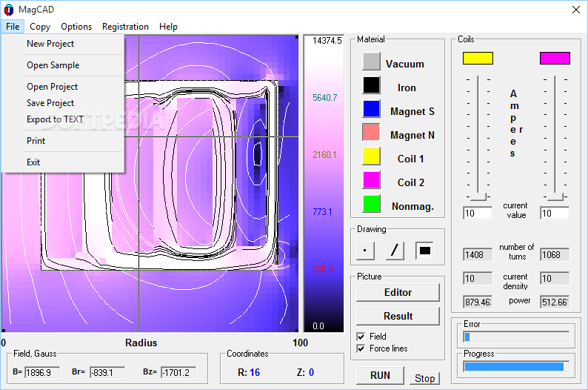This screenshot has width=588, height=390.
Task: Click scale value 2160.1
Action: tap(325, 155)
